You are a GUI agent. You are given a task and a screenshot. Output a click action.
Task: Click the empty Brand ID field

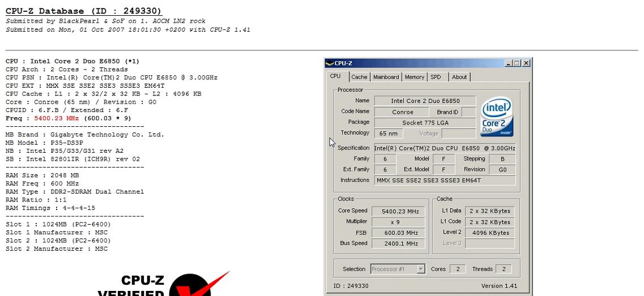468,112
